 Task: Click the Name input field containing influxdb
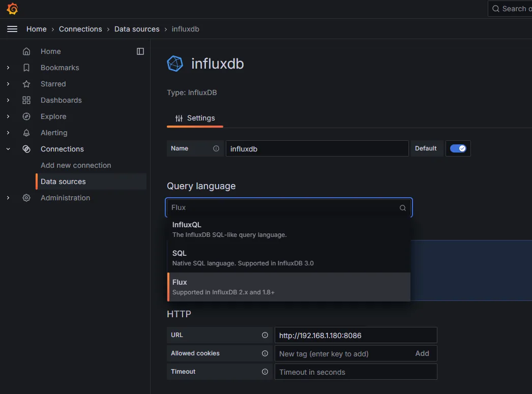pyautogui.click(x=317, y=148)
